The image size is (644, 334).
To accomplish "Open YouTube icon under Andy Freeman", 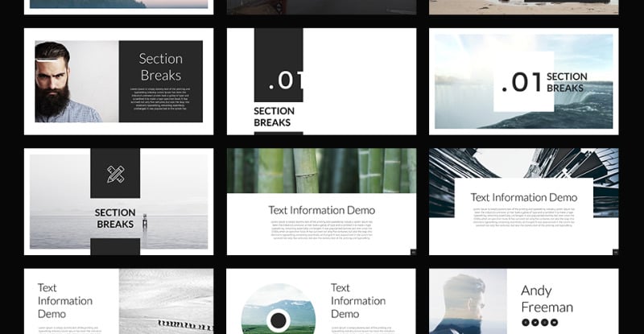I will click(x=554, y=323).
